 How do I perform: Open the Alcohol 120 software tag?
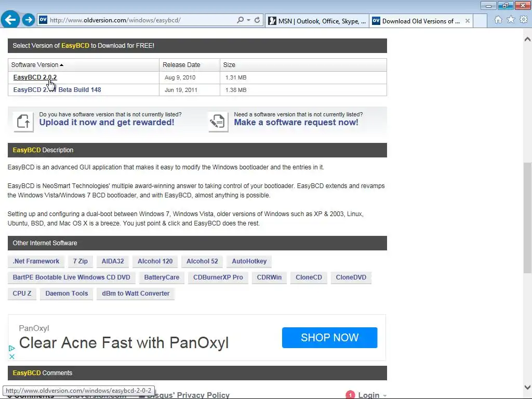[155, 261]
